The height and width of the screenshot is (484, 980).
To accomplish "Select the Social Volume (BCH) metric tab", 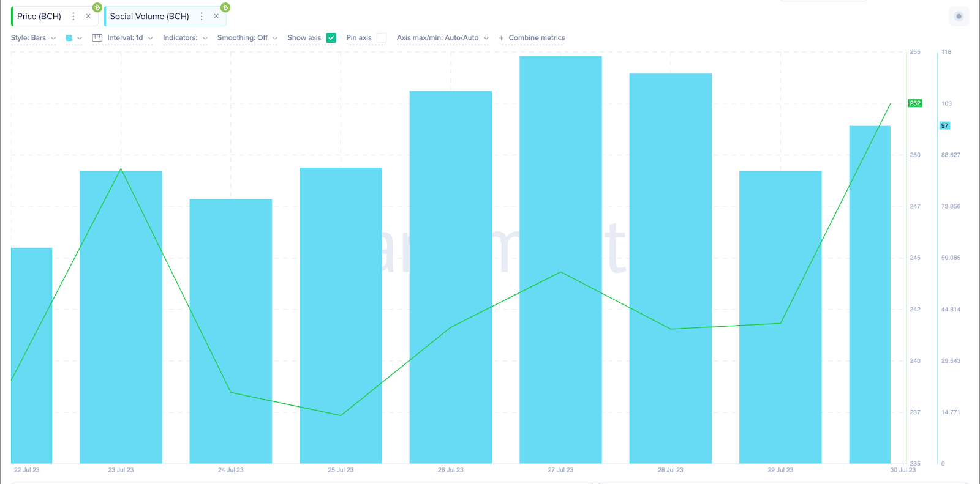I will [x=149, y=17].
